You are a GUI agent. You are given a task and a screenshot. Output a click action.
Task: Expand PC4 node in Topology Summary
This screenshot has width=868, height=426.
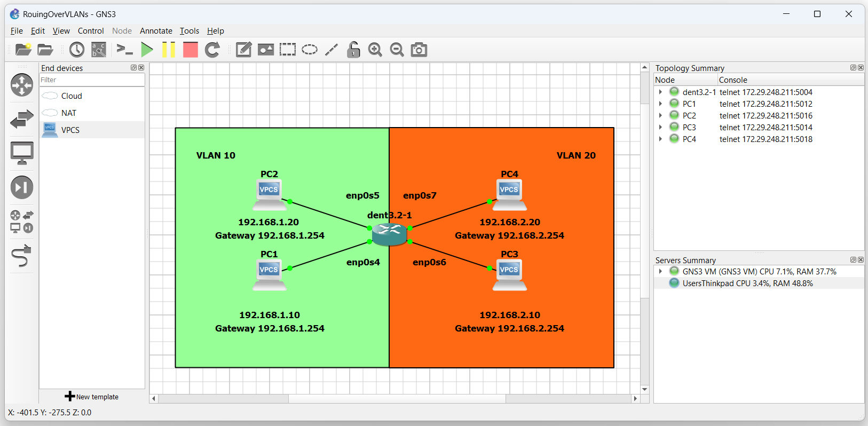[660, 139]
